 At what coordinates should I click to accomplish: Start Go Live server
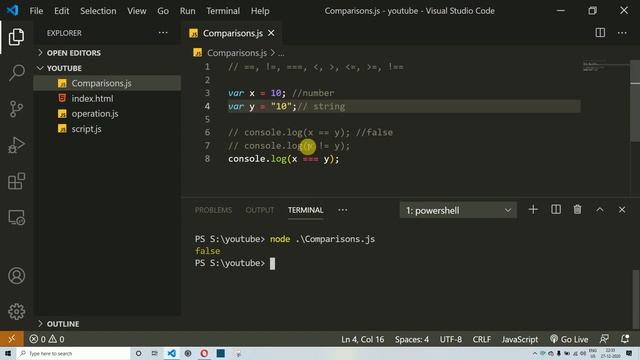[x=569, y=339]
